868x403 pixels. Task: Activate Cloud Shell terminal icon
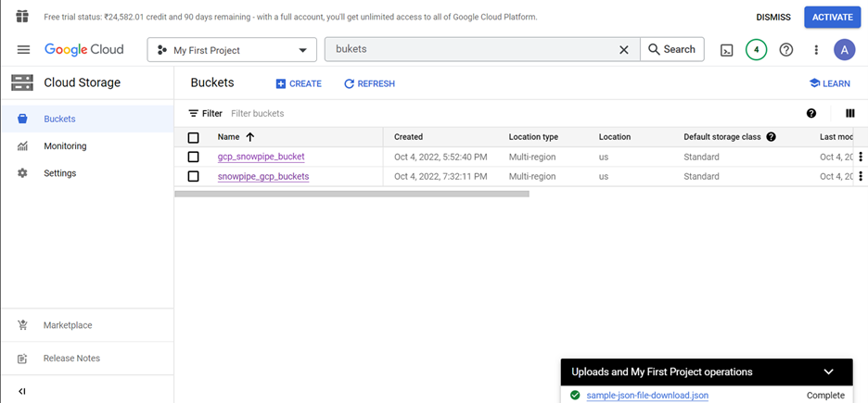[727, 50]
